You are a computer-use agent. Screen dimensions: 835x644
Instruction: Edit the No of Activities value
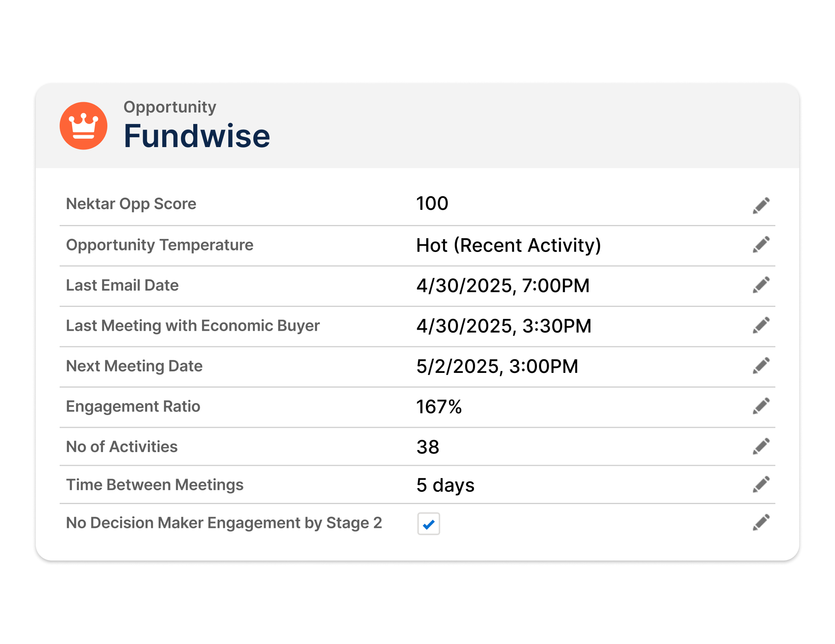tap(761, 446)
